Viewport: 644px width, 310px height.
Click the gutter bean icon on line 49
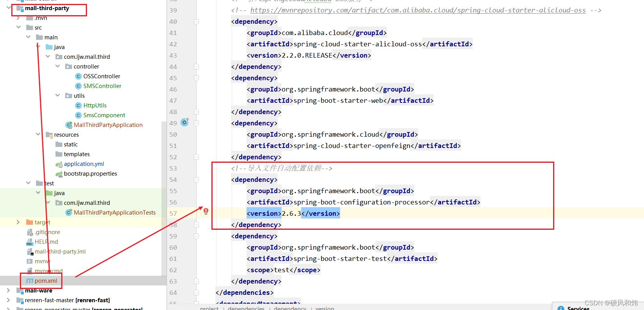pyautogui.click(x=185, y=122)
